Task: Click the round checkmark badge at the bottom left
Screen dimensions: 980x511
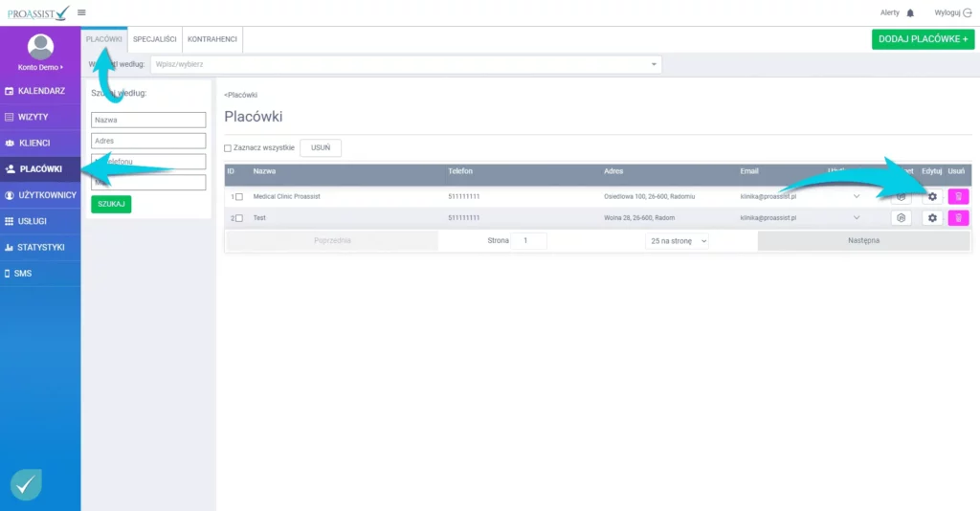Action: (26, 485)
